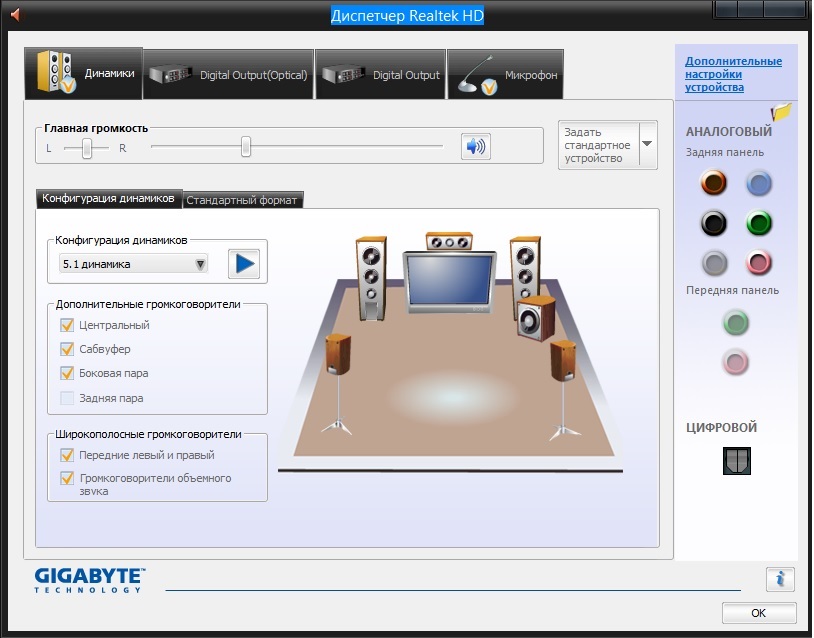Click the pink rear panel jack

(x=758, y=262)
